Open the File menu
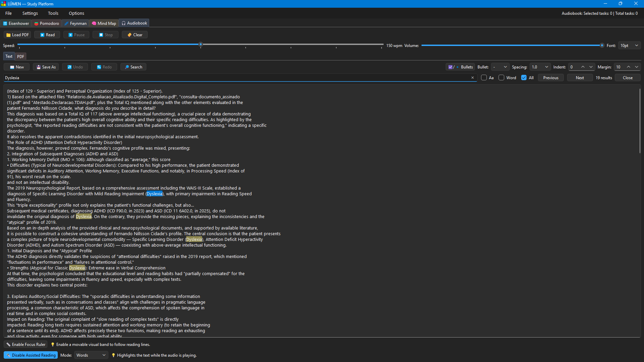 point(9,13)
